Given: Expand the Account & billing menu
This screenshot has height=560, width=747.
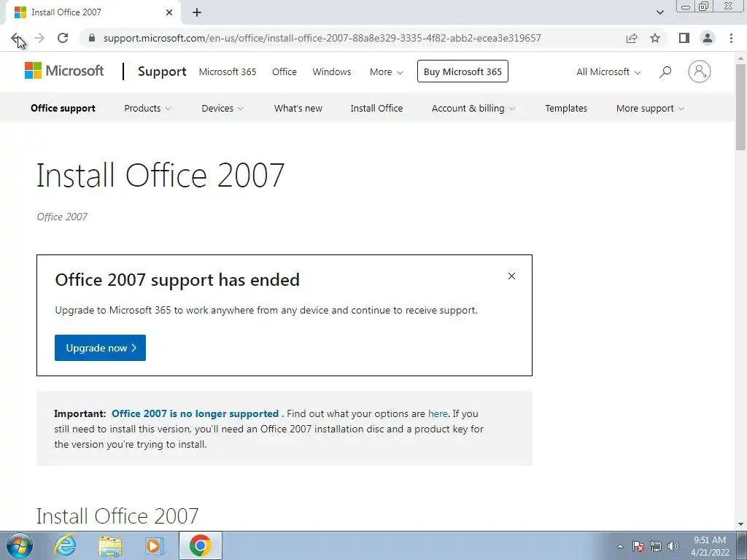Looking at the screenshot, I should coord(473,109).
